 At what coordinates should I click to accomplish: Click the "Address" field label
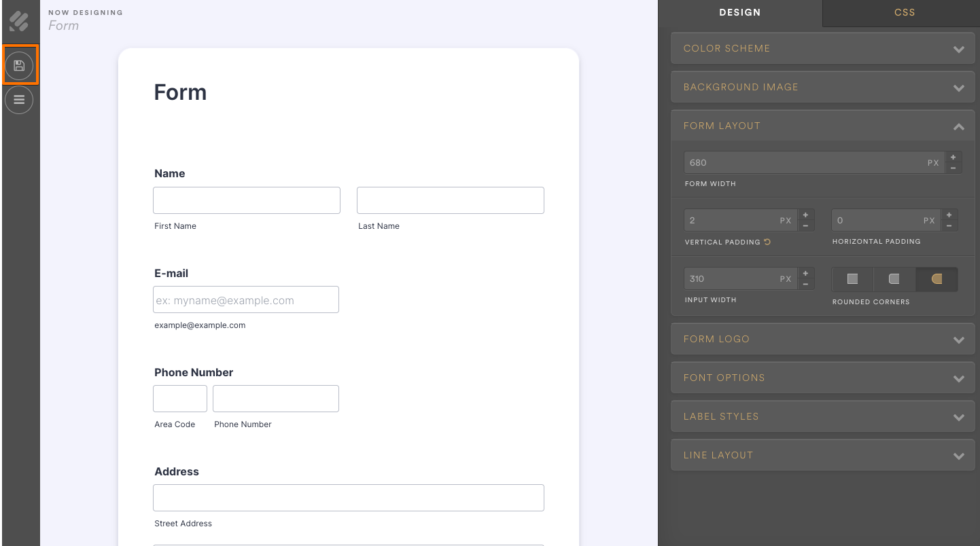177,471
